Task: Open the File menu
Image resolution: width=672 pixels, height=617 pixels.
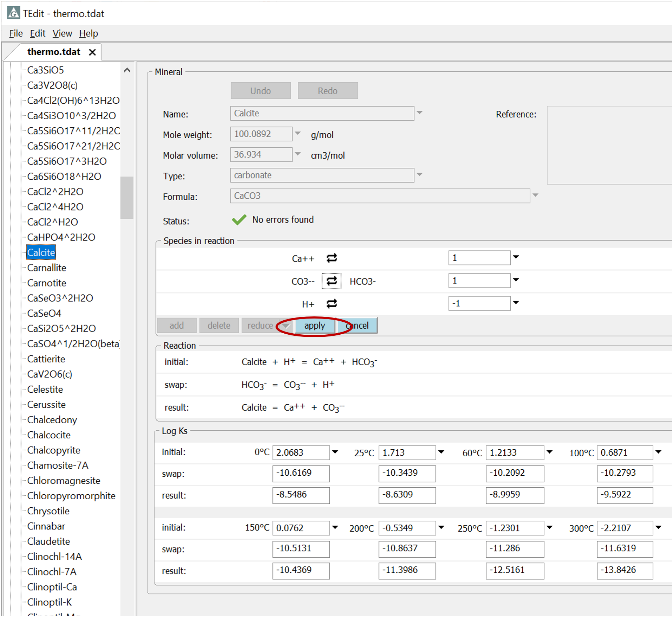Action: click(16, 33)
